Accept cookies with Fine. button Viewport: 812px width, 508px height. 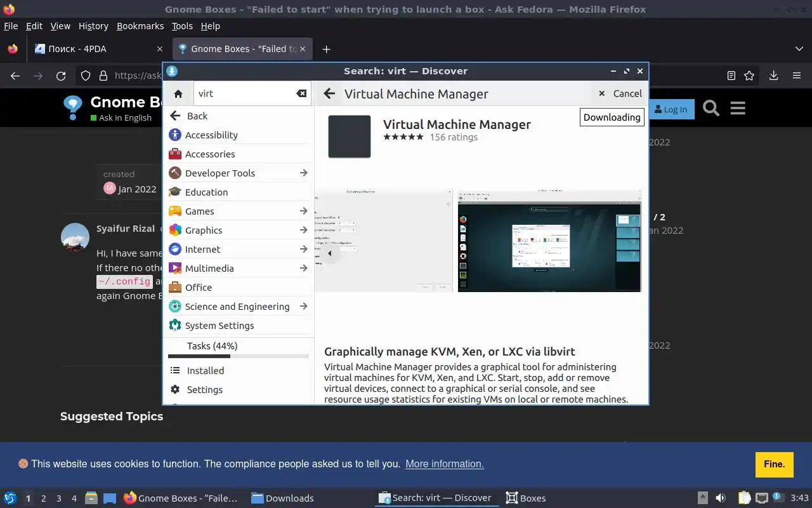[x=775, y=464]
